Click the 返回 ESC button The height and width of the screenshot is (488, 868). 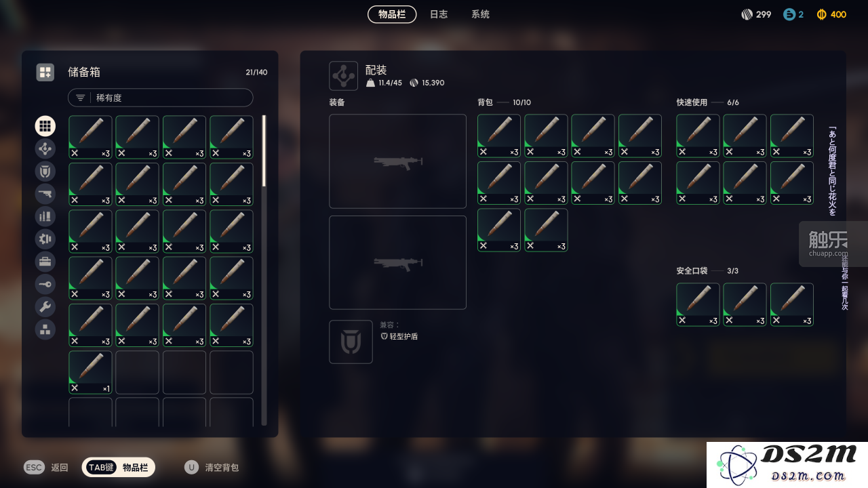click(46, 468)
